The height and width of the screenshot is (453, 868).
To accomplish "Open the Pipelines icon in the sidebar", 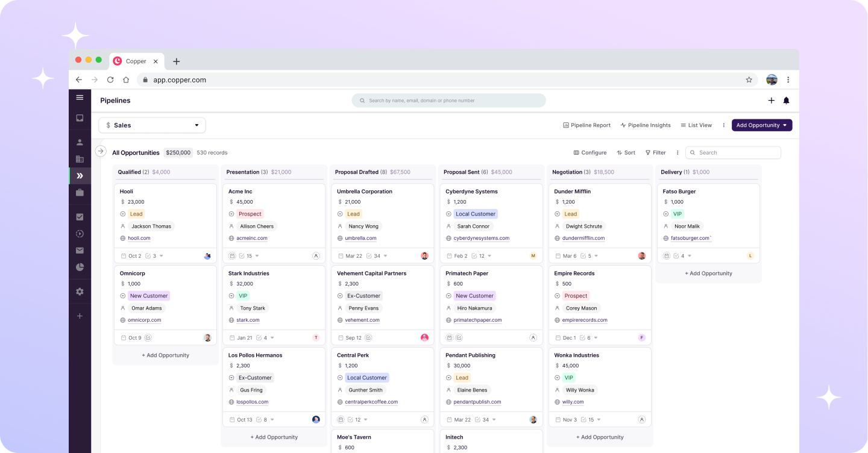I will (80, 175).
